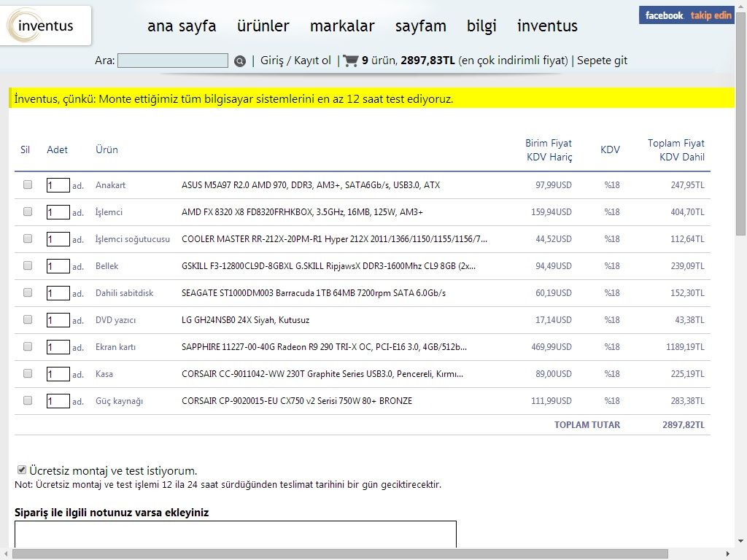Click the order note text area

click(x=236, y=534)
